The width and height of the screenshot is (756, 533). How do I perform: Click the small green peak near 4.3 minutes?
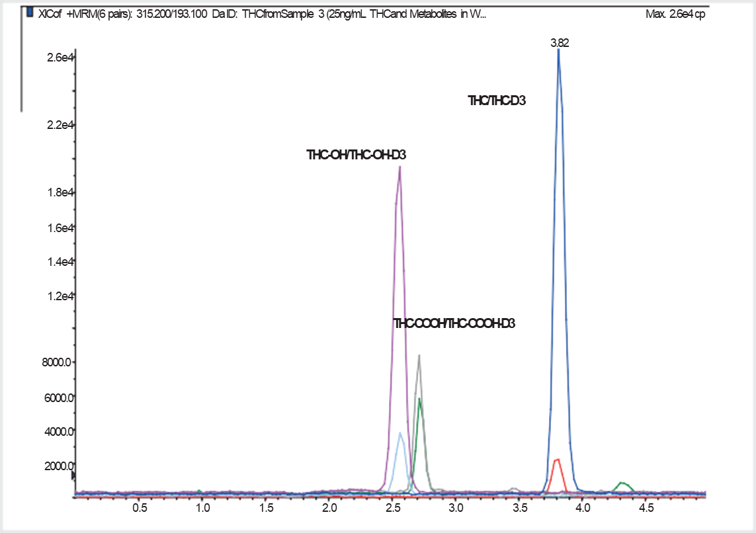click(x=623, y=484)
